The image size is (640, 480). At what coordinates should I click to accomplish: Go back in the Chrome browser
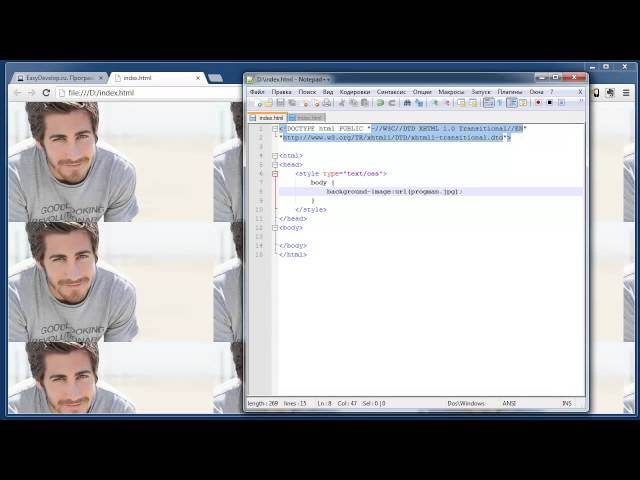point(18,93)
